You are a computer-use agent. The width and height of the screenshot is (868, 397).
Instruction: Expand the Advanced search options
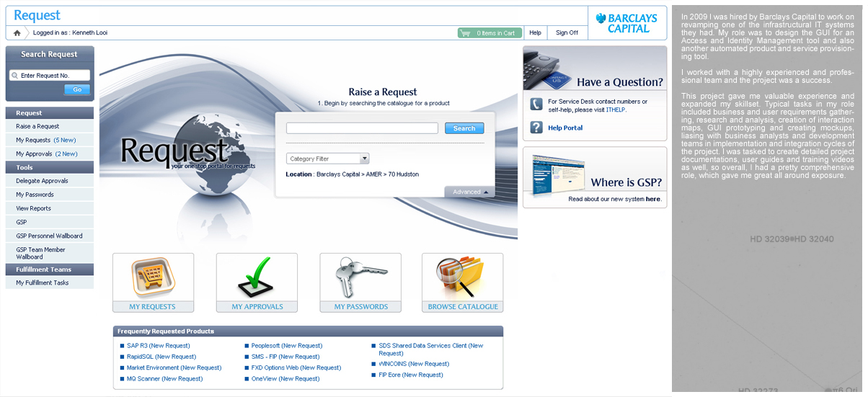pos(470,192)
